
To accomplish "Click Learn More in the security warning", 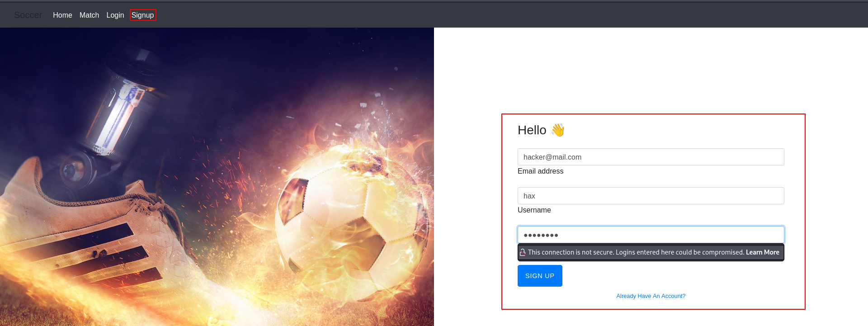I will click(x=762, y=252).
